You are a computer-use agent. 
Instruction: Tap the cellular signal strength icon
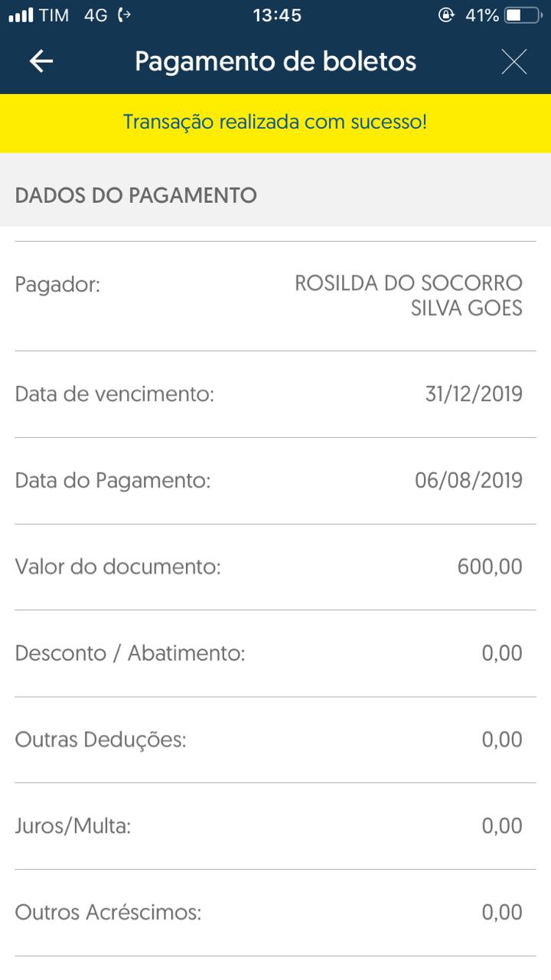tap(21, 15)
